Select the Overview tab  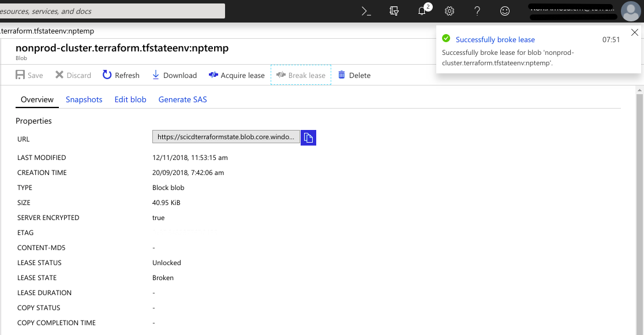click(x=37, y=99)
